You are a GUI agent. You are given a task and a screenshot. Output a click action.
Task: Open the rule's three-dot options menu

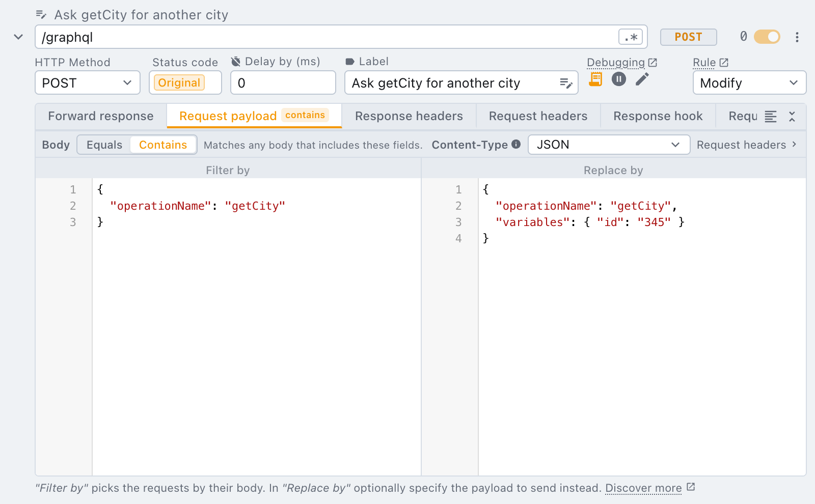797,37
